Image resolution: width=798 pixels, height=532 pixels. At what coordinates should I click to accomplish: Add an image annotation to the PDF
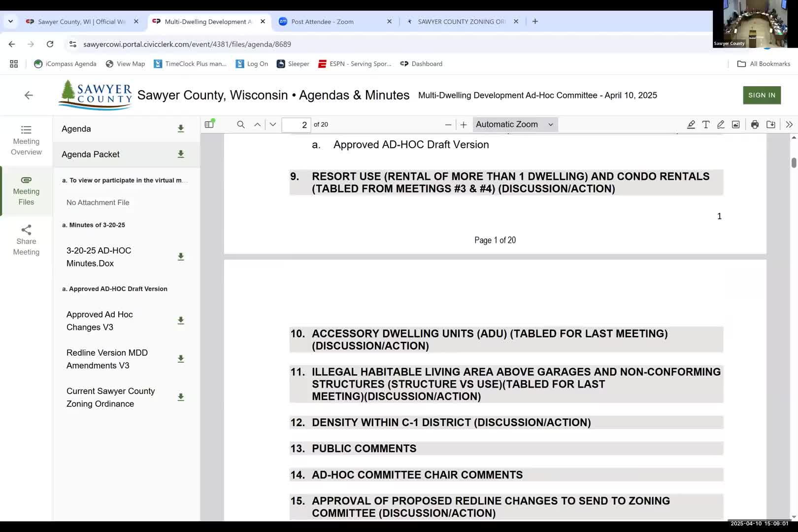tap(735, 124)
